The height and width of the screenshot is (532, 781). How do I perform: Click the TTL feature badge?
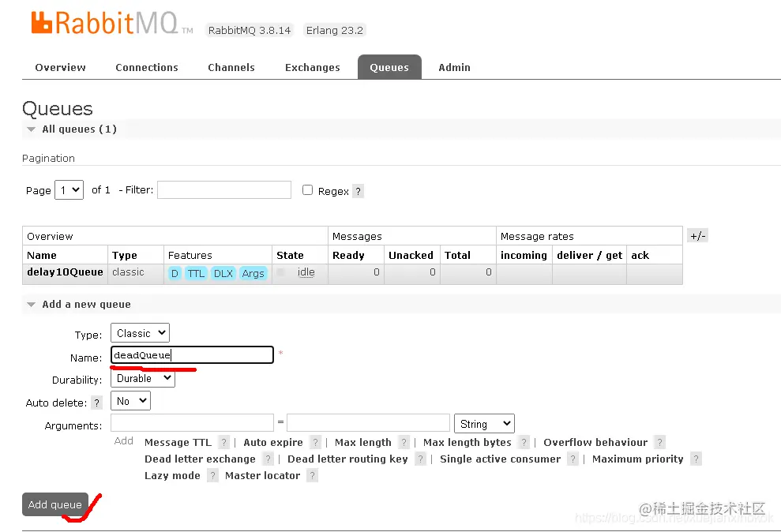coord(196,273)
